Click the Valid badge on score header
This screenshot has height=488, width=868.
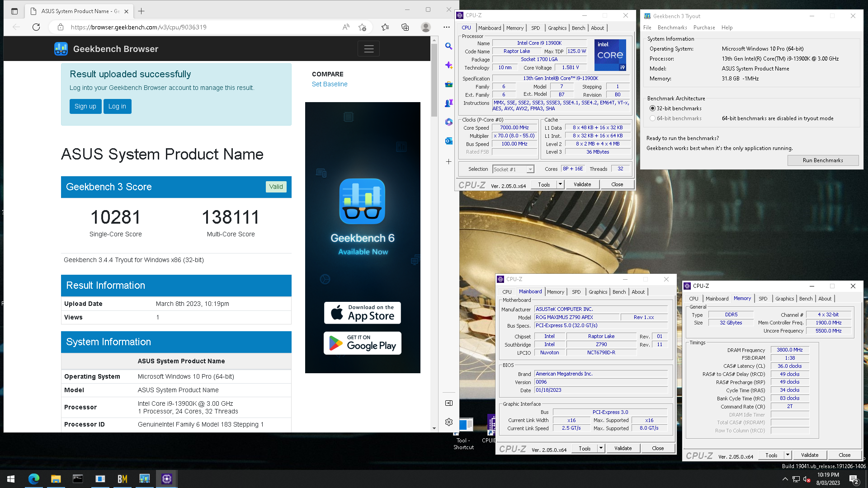tap(276, 187)
